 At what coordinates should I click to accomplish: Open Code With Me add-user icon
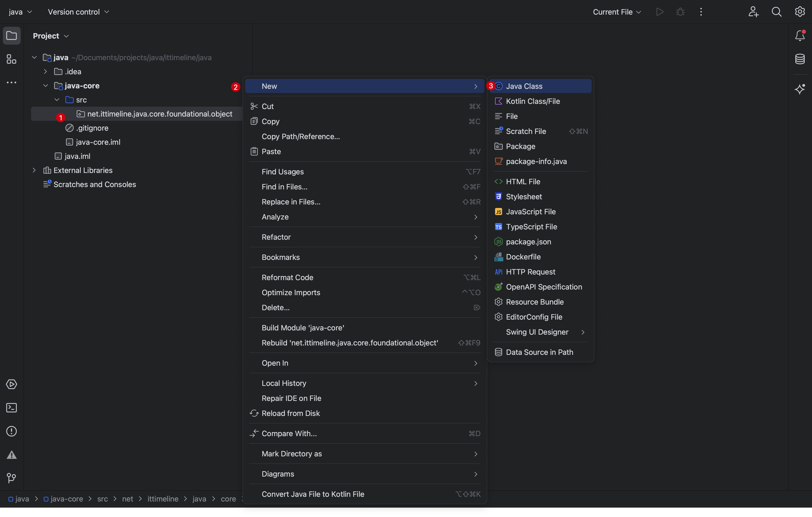753,12
